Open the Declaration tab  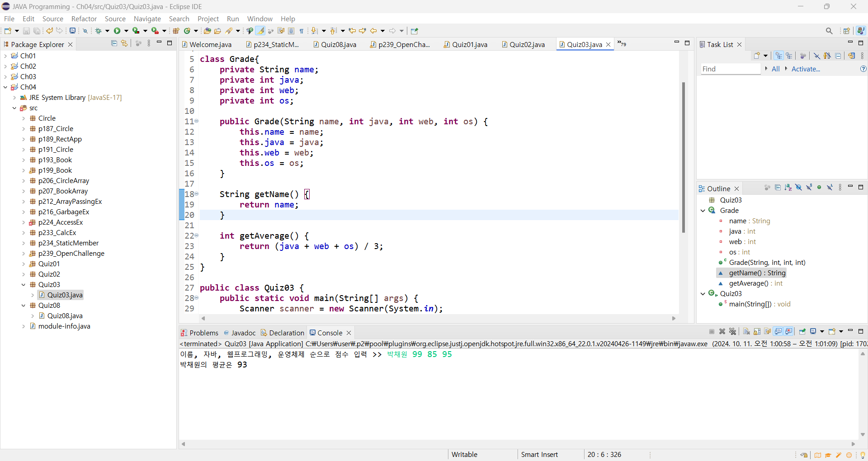[x=283, y=333]
